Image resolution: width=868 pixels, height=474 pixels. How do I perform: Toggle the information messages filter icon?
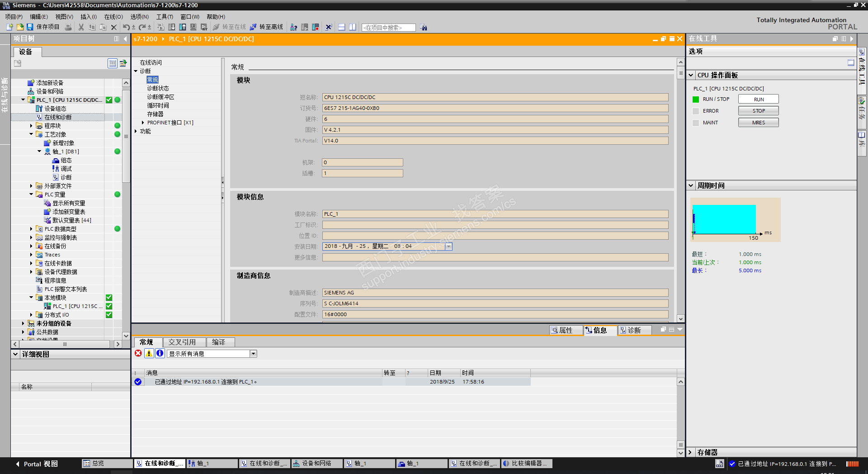tap(160, 353)
